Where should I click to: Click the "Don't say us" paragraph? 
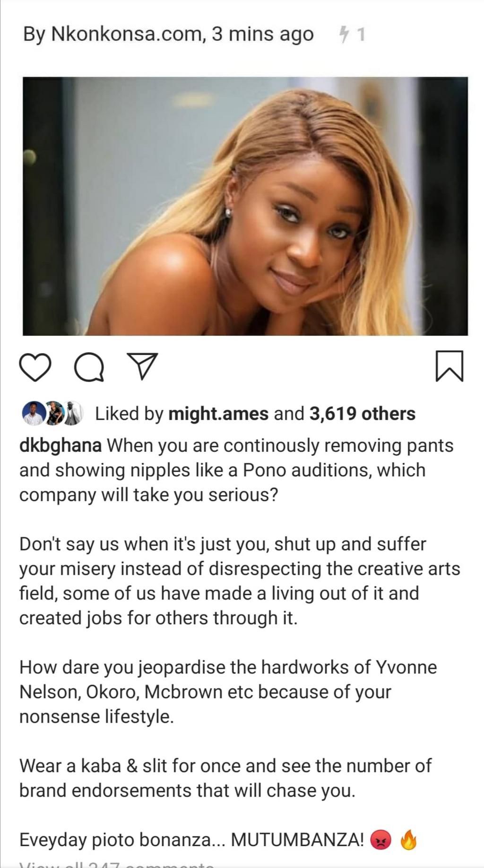coord(239,581)
